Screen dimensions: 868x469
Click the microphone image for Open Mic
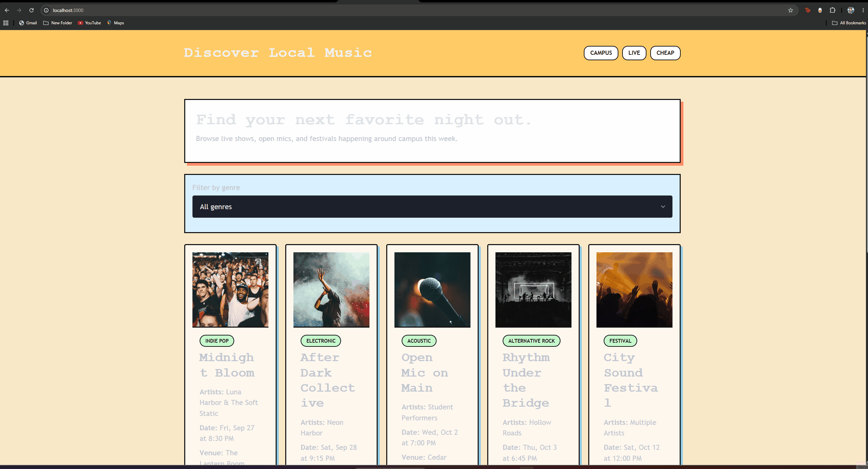pos(432,290)
